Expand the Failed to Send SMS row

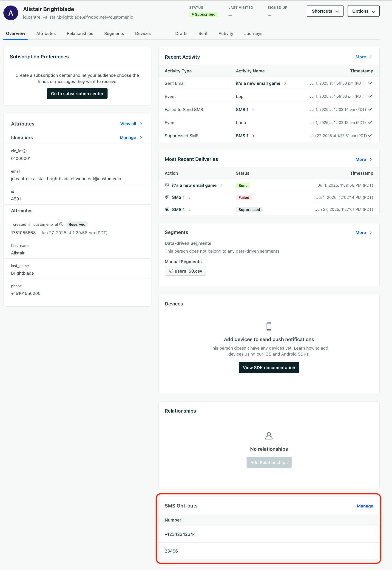pos(369,109)
